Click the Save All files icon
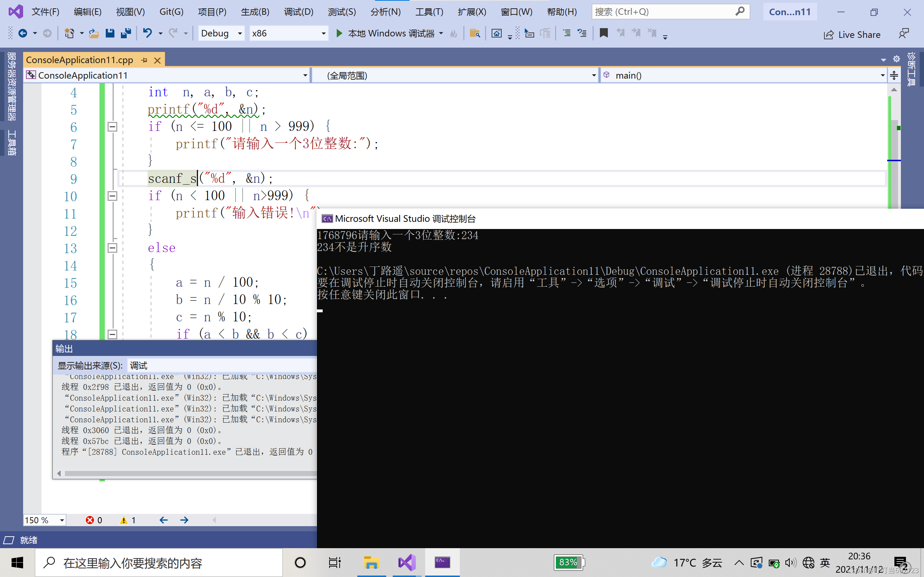Viewport: 924px width, 577px height. (126, 33)
